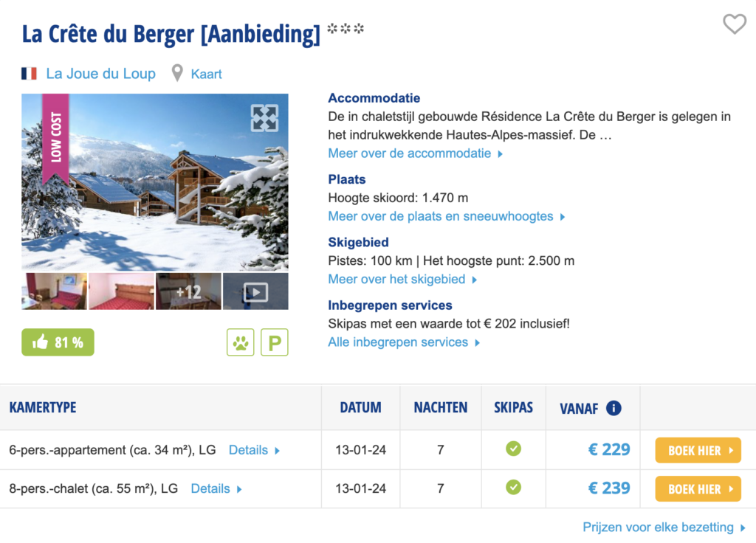Add La Crête du Berger to favorites heart
The width and height of the screenshot is (756, 543).
pyautogui.click(x=734, y=24)
